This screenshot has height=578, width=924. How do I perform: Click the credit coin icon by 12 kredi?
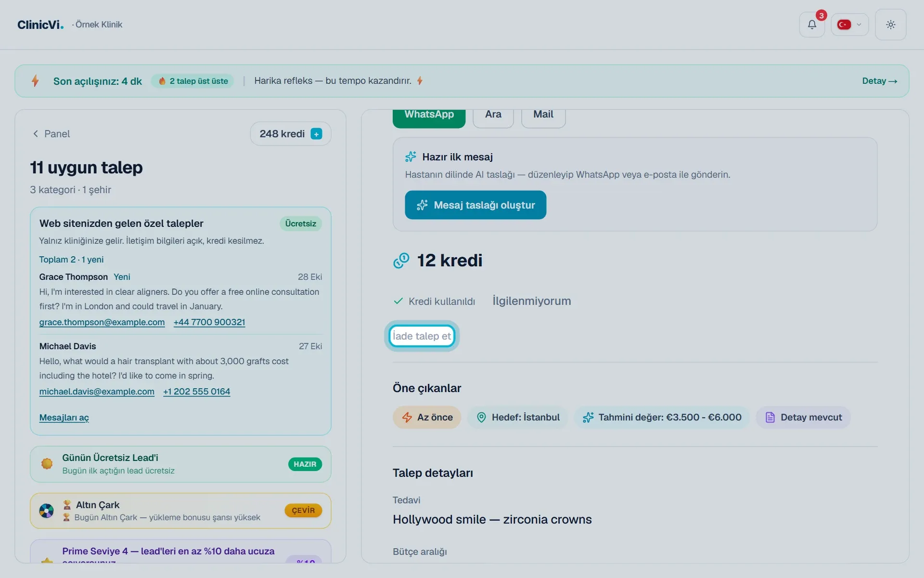pyautogui.click(x=401, y=261)
